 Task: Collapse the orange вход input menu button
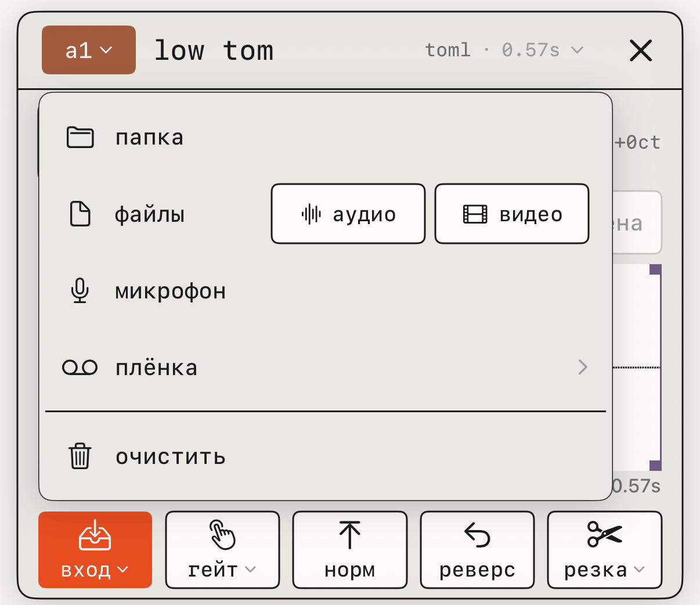(x=95, y=550)
